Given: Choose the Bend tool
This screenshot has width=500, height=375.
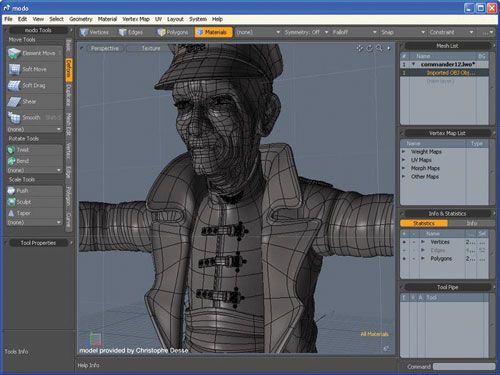Looking at the screenshot, I should pyautogui.click(x=35, y=161).
